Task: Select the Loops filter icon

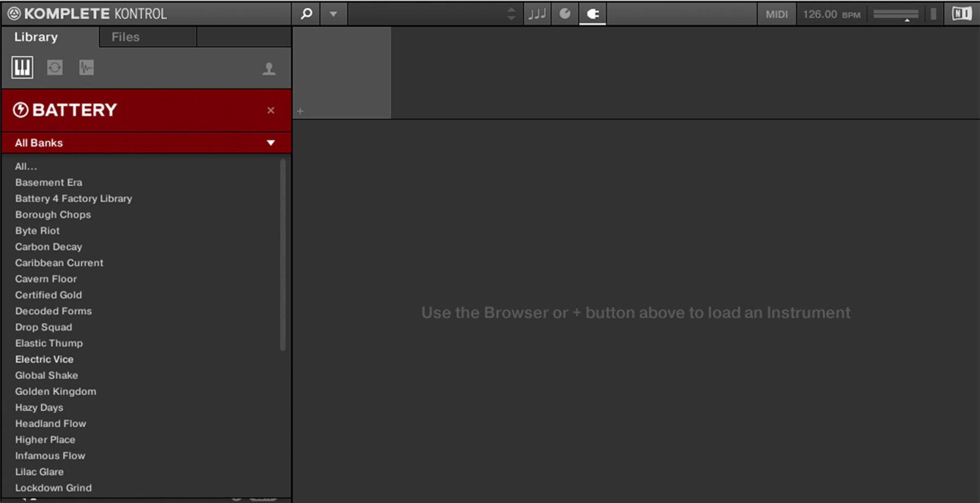Action: [55, 67]
